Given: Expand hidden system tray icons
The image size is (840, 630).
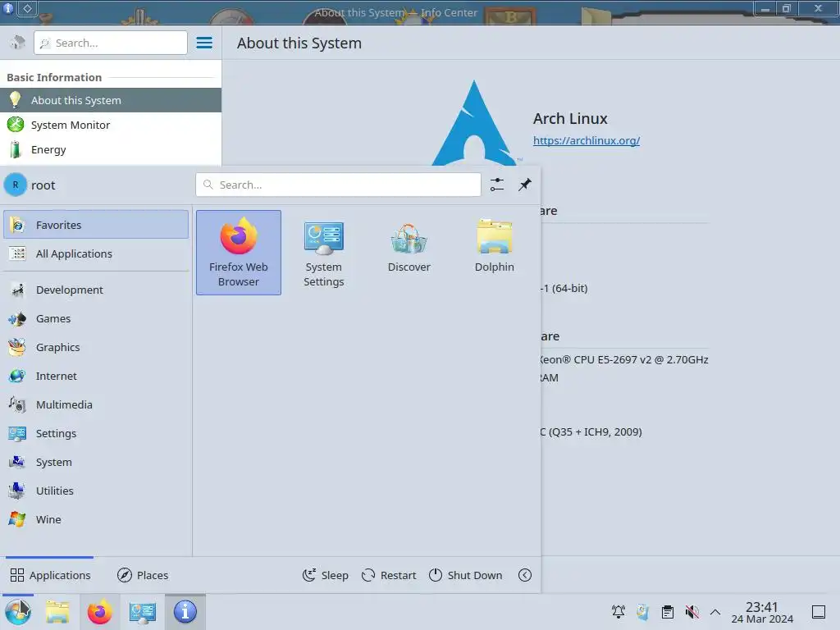Looking at the screenshot, I should [715, 612].
